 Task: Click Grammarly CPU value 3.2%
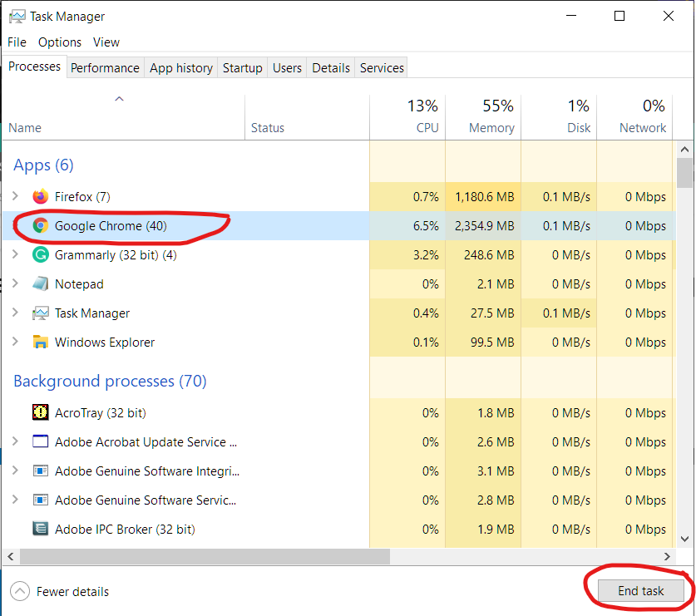[426, 255]
